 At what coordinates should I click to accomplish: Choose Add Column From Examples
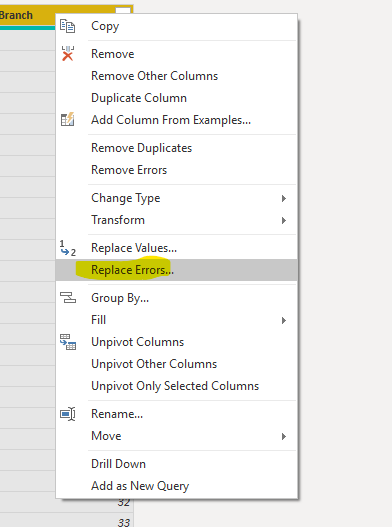[x=177, y=120]
